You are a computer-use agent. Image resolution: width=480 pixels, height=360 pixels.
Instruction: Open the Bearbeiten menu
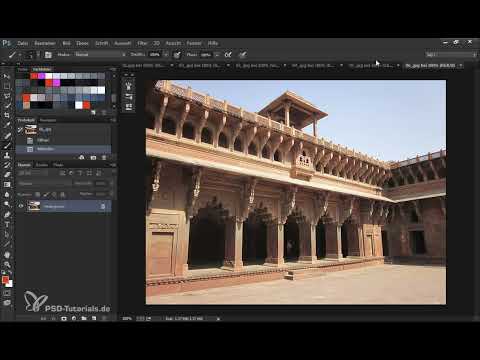45,43
